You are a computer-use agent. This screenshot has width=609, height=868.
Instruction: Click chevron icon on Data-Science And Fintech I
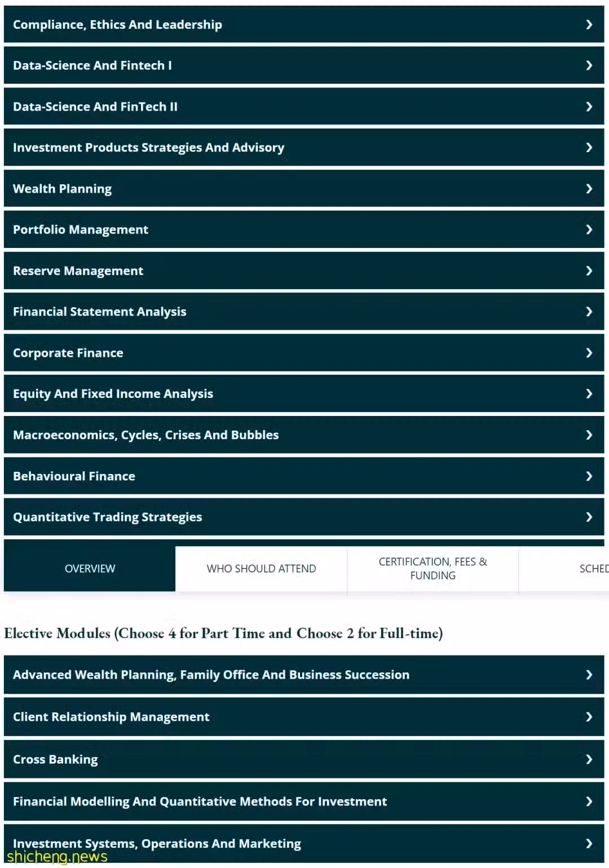(x=589, y=65)
